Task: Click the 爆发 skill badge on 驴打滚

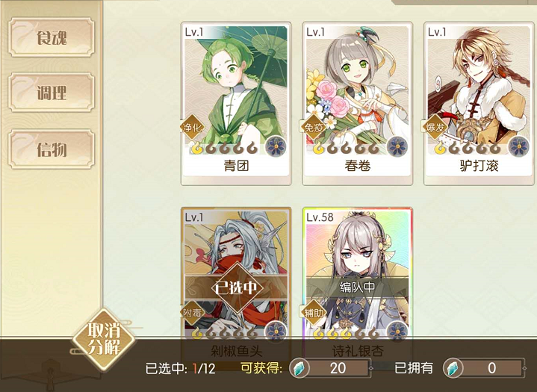Action: coord(435,128)
